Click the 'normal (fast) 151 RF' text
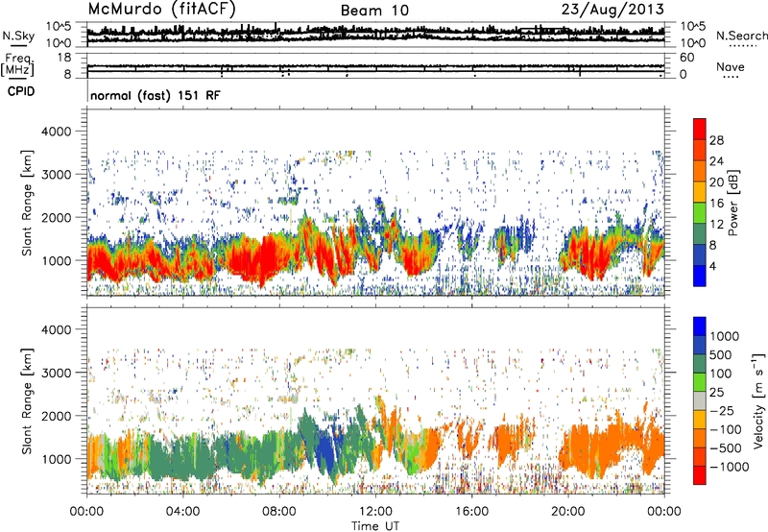The height and width of the screenshot is (532, 768). [156, 95]
